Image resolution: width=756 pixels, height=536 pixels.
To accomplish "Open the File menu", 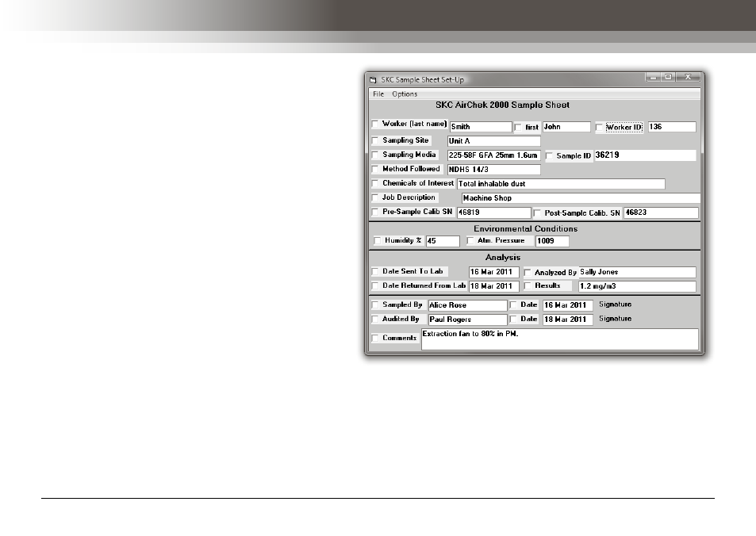I will [378, 94].
